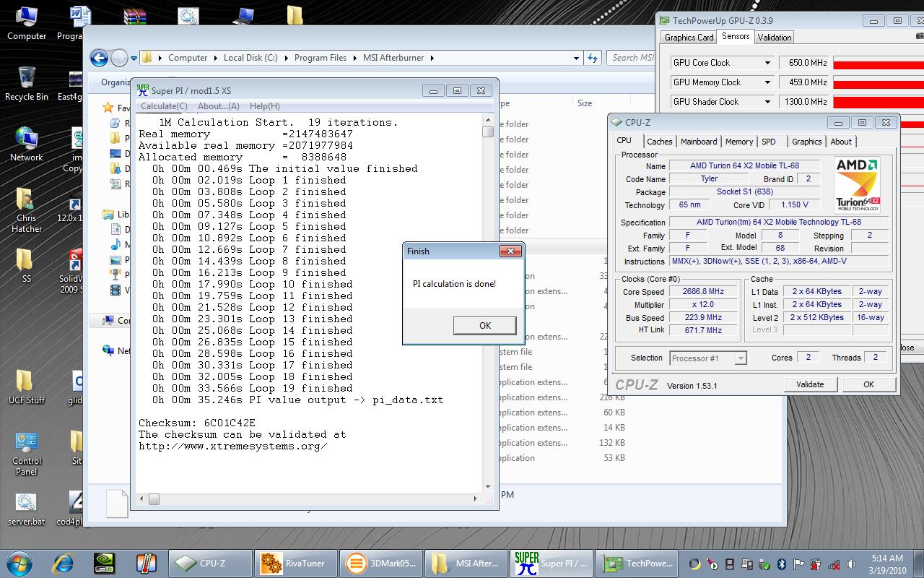
Task: Expand the GPU Core Clock dropdown arrow
Action: pos(767,63)
